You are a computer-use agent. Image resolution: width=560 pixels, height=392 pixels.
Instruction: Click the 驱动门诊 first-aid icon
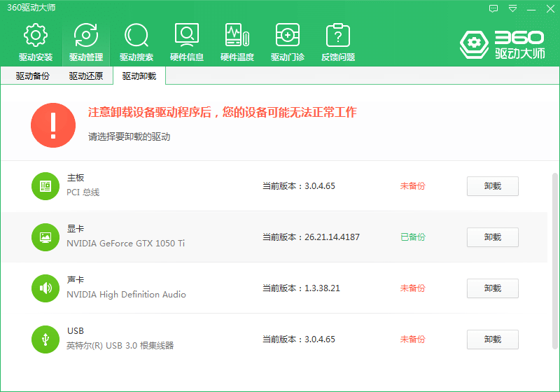[288, 35]
